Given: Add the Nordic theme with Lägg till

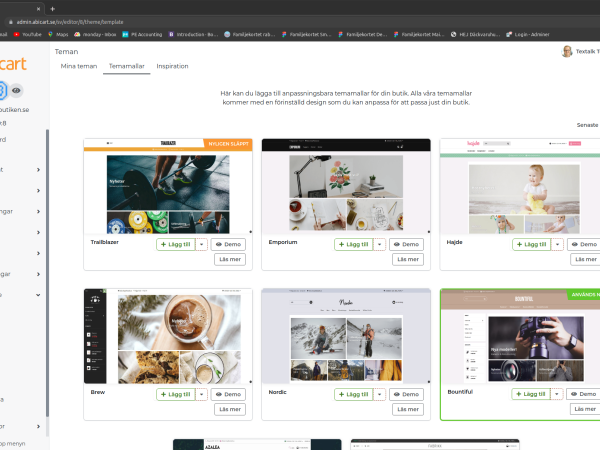Looking at the screenshot, I should [354, 395].
